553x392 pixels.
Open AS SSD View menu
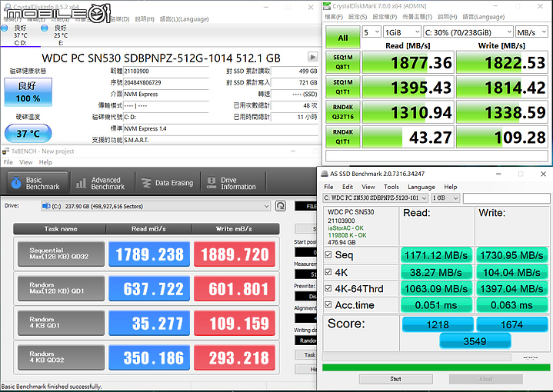click(x=368, y=187)
